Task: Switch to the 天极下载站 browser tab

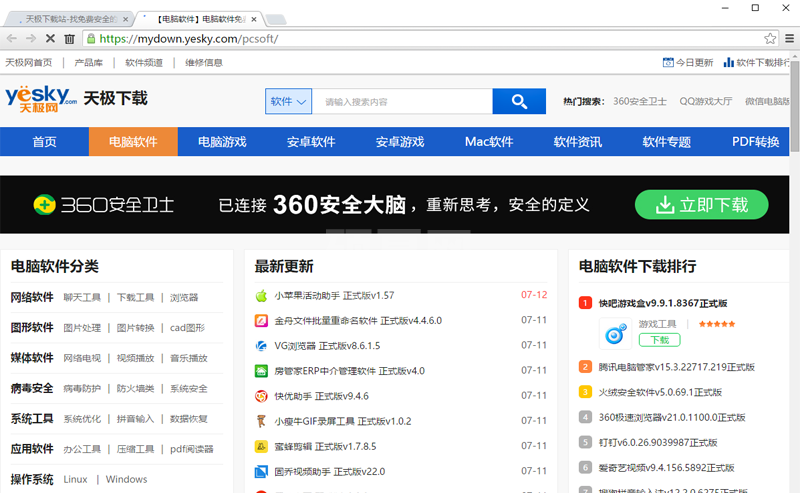Action: [69, 19]
